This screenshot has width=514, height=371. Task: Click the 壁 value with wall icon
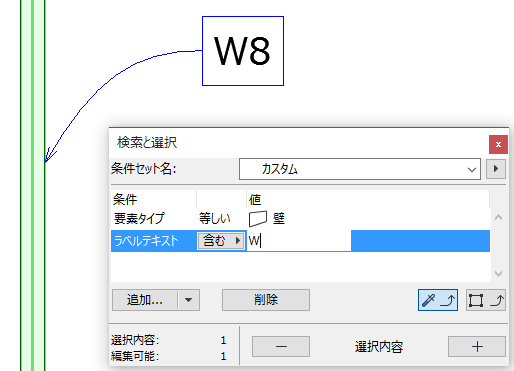tap(267, 219)
